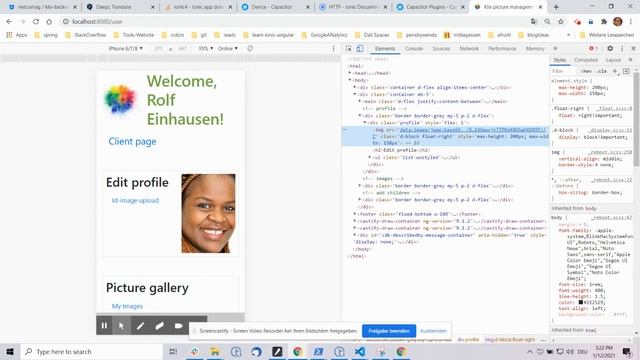Open the Client page link
This screenshot has width=640, height=360.
tap(132, 141)
